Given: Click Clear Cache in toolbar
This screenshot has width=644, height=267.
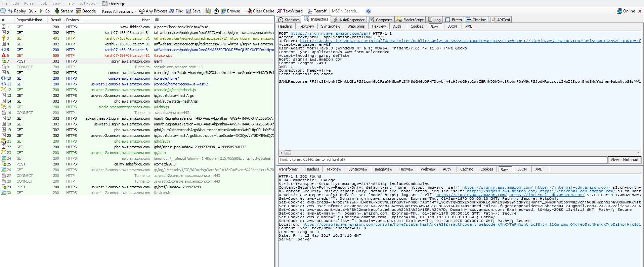Looking at the screenshot, I should [x=260, y=11].
